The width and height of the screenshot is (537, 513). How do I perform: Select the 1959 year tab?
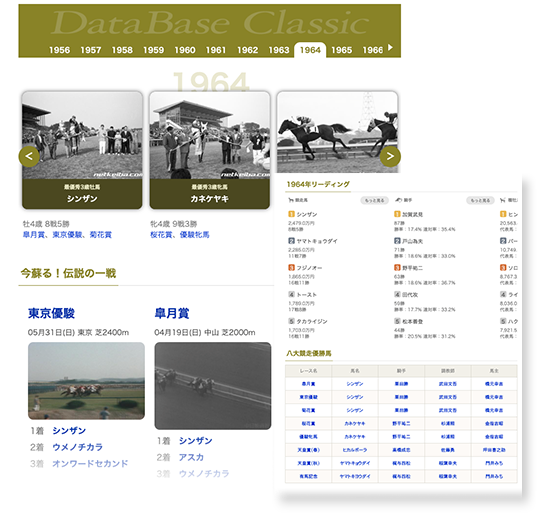(153, 50)
